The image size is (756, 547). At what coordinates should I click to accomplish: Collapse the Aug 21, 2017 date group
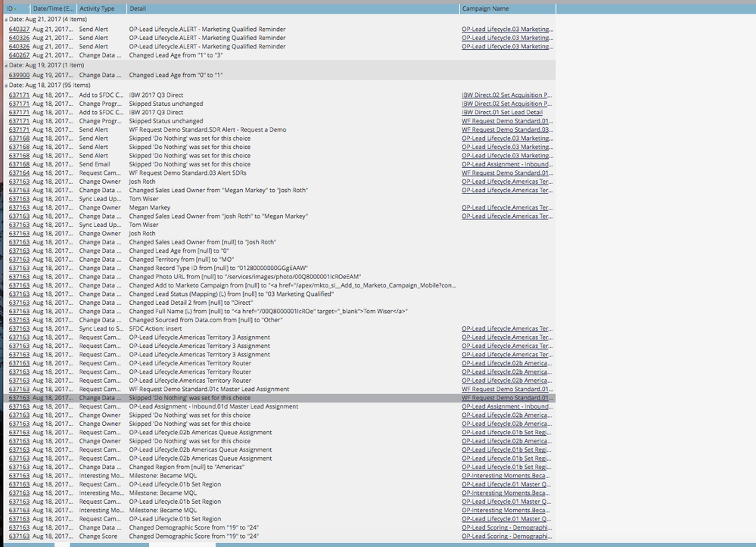click(x=6, y=19)
